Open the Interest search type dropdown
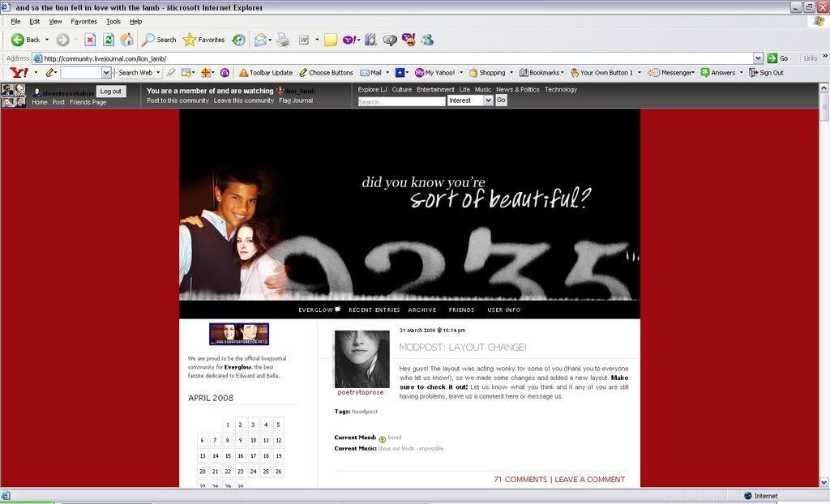This screenshot has width=830, height=504. [x=470, y=100]
